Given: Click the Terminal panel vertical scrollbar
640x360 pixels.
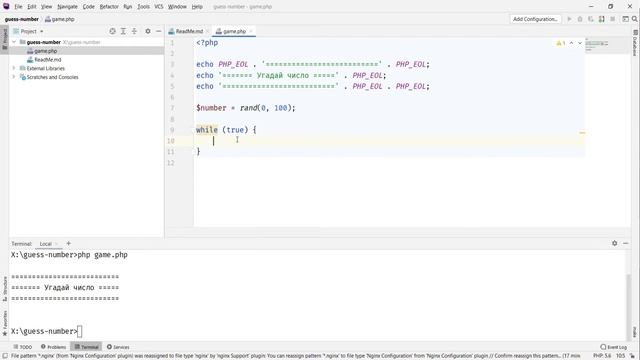Looking at the screenshot, I should click(629, 306).
